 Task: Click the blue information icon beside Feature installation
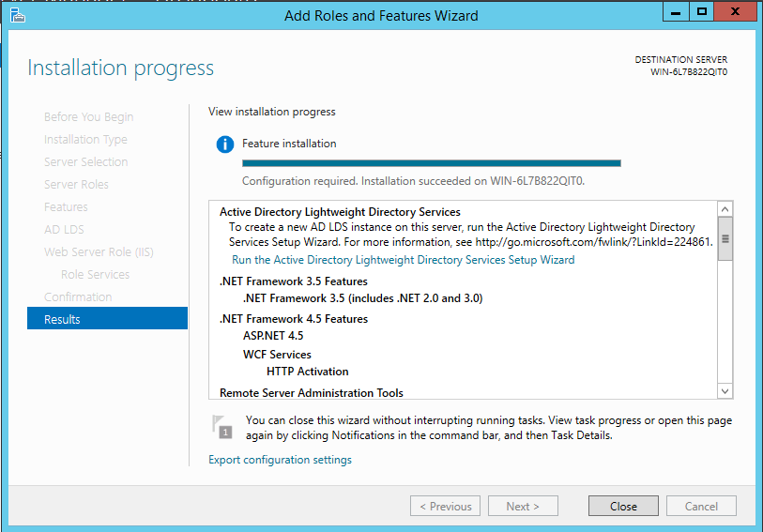[x=224, y=144]
